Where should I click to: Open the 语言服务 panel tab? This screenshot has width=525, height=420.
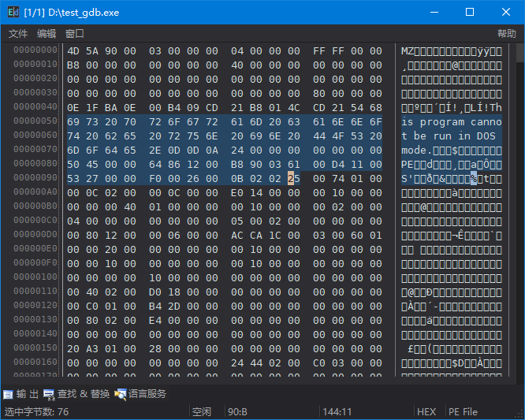[147, 394]
